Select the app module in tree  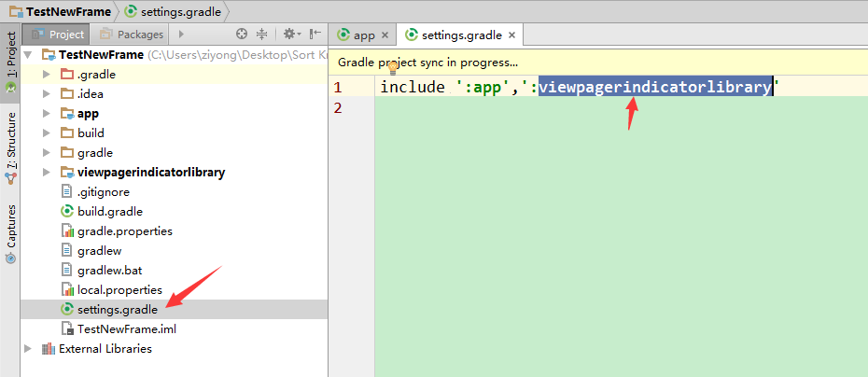175,114
